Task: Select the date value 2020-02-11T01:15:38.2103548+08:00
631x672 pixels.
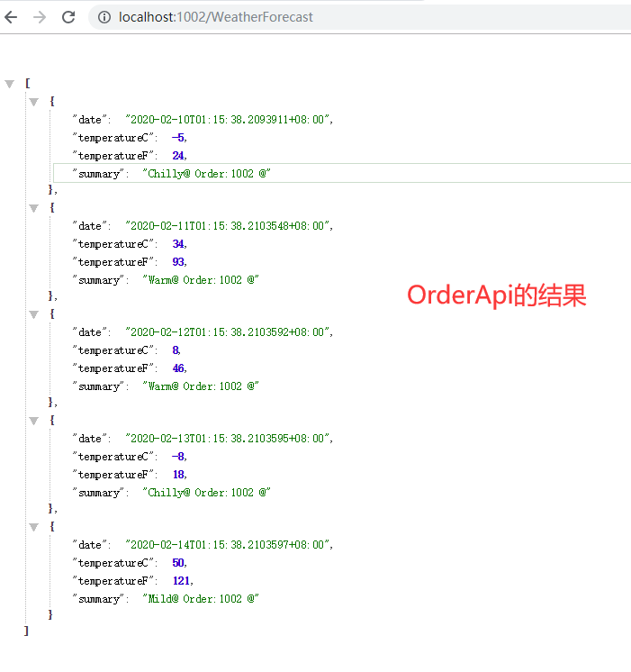Action: (228, 226)
